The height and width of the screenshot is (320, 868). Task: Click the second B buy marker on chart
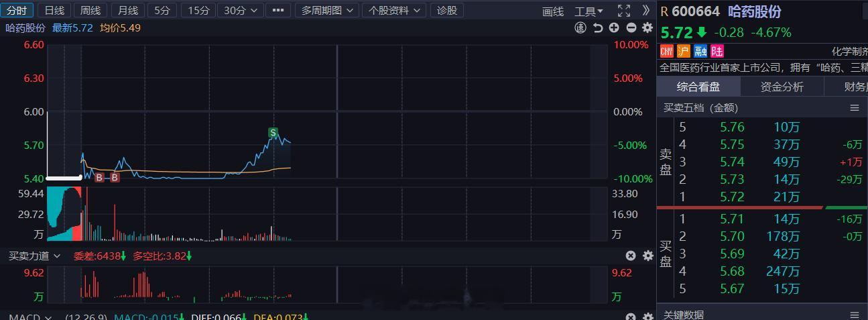coord(115,178)
